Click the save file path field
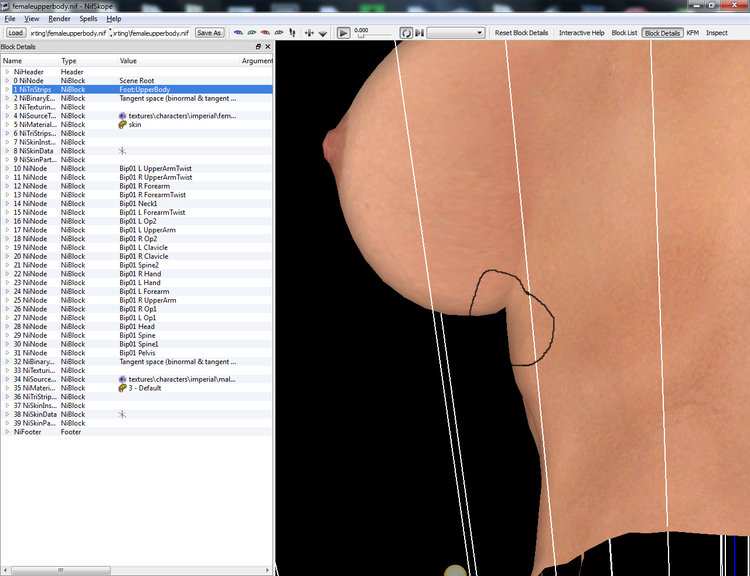Image resolution: width=750 pixels, height=576 pixels. coord(151,33)
